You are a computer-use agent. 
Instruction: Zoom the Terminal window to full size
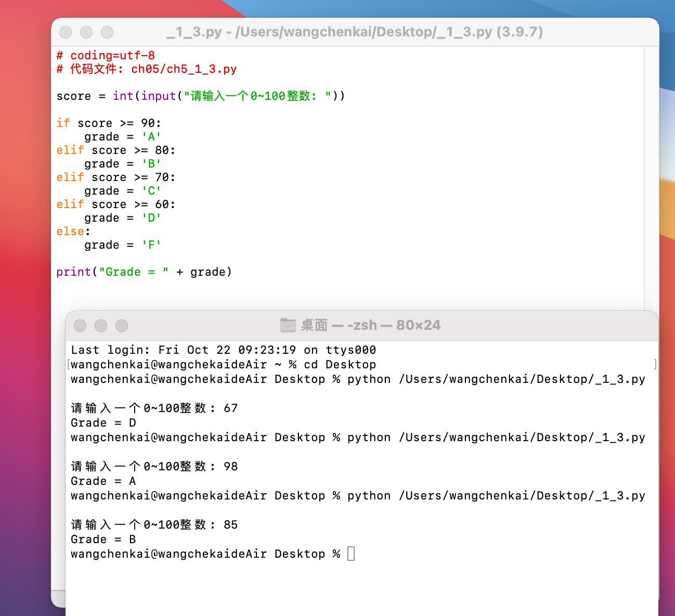(x=122, y=326)
